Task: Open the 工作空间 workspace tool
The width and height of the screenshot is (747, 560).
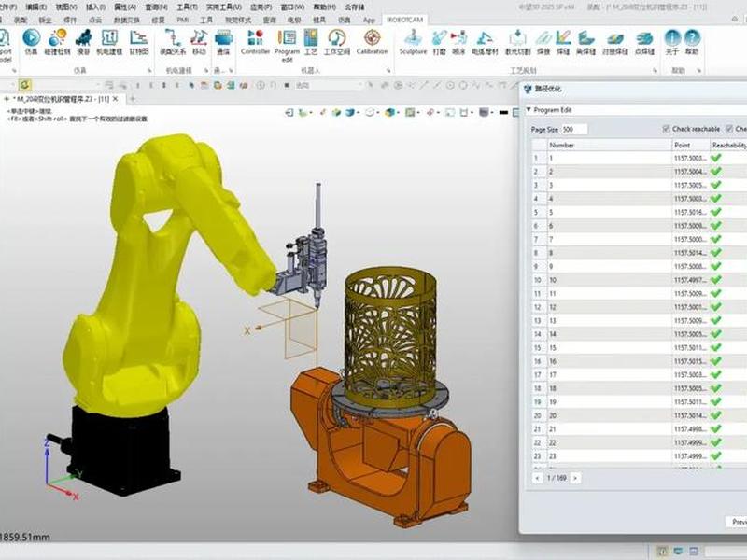Action: pos(337,42)
